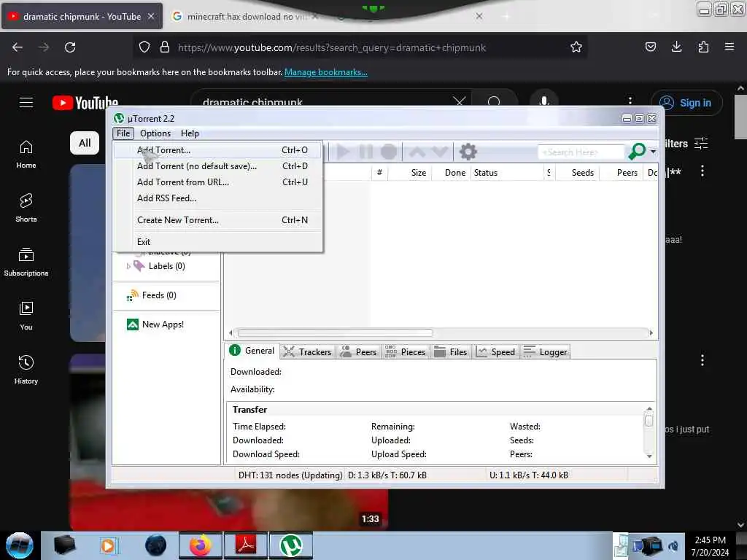Click the uTorrent Stop torrent icon
Viewport: 747px width, 560px height.
pos(389,152)
